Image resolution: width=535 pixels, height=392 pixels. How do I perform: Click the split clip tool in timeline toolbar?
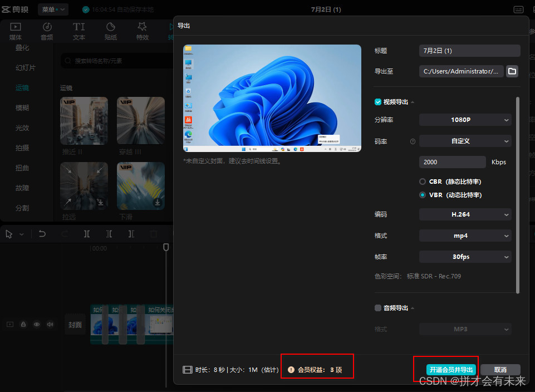pos(87,234)
